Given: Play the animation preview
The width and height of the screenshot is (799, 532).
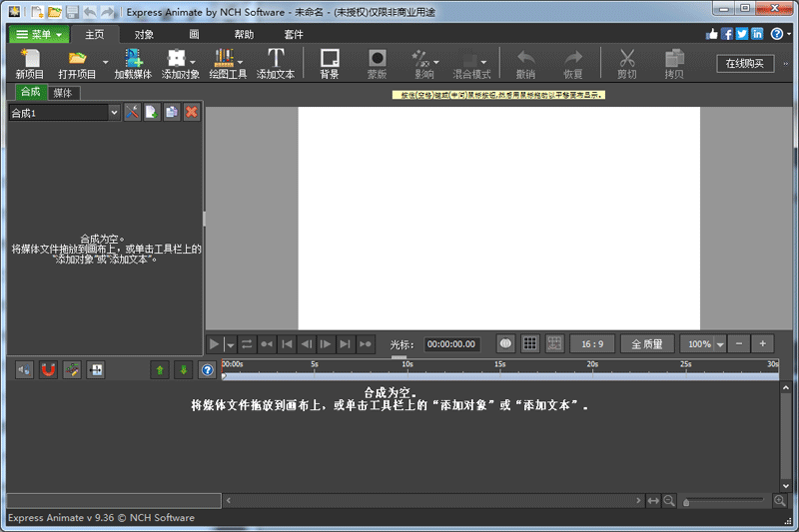Looking at the screenshot, I should click(214, 344).
